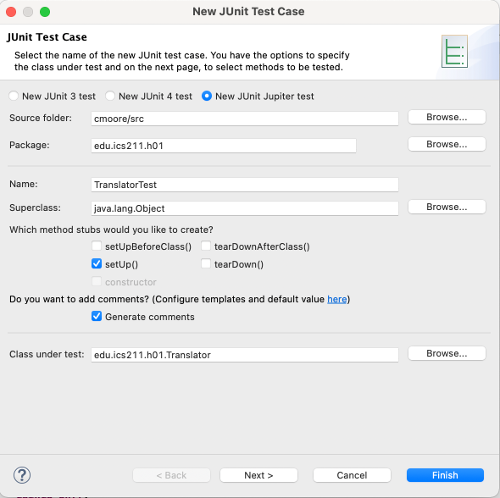
Task: Select New JUnit Jupiter test radio
Action: coord(207,96)
